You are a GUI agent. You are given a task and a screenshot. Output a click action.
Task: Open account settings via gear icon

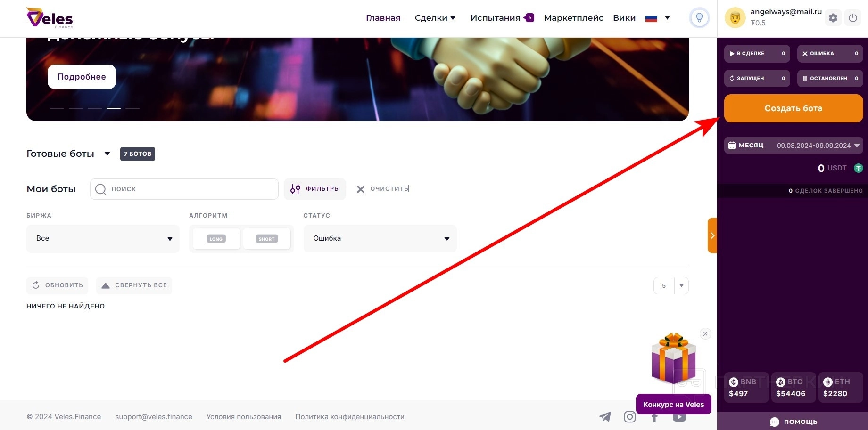pos(833,18)
